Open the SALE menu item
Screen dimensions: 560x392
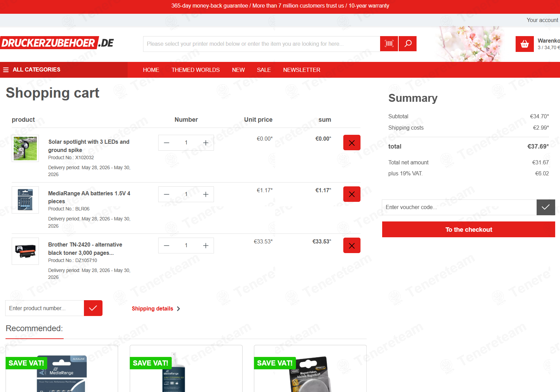(264, 70)
